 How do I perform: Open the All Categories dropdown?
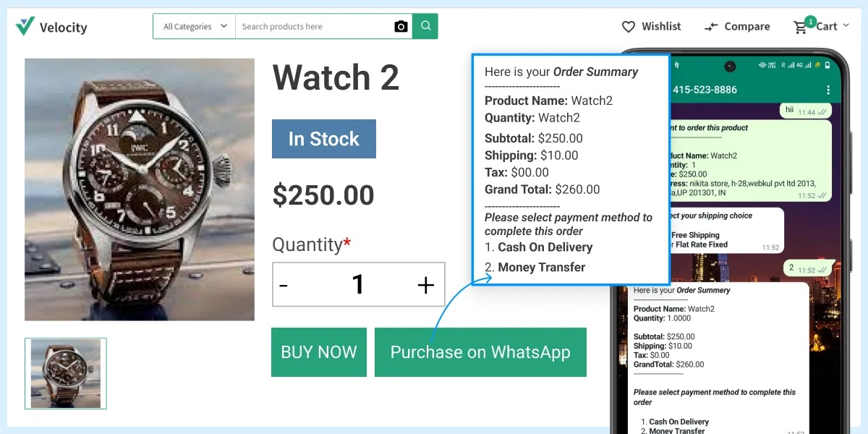[x=195, y=27]
